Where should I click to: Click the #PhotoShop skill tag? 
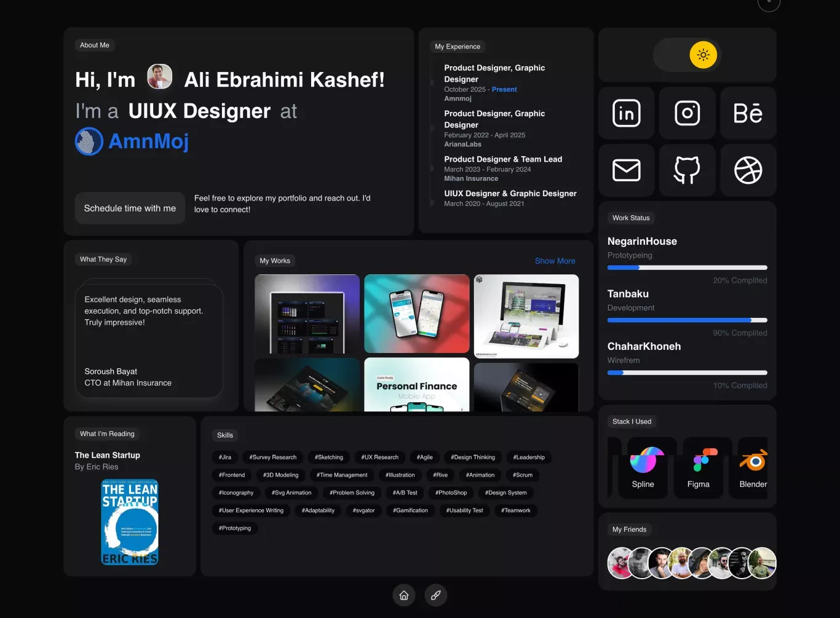451,493
